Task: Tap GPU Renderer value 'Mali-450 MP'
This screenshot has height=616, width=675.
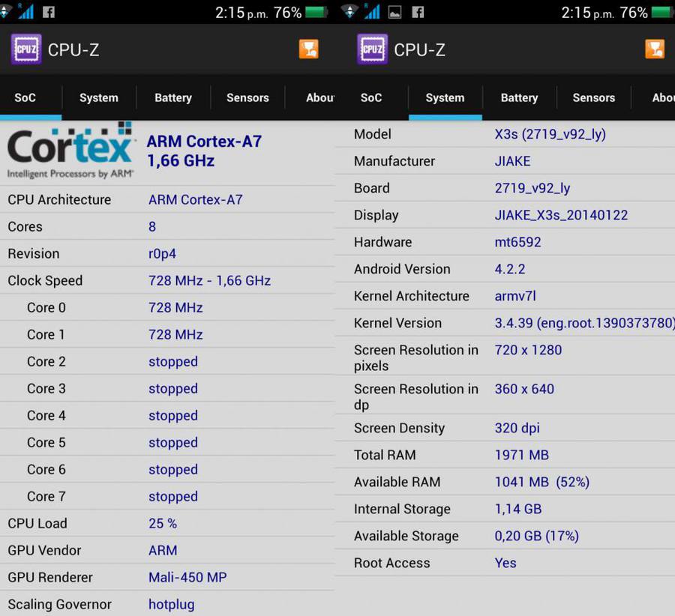Action: click(x=187, y=577)
